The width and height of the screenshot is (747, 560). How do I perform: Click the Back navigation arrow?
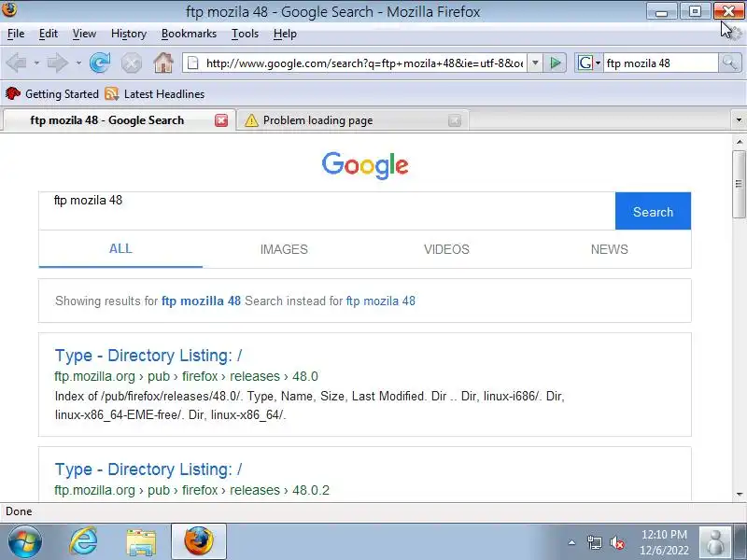pyautogui.click(x=17, y=63)
